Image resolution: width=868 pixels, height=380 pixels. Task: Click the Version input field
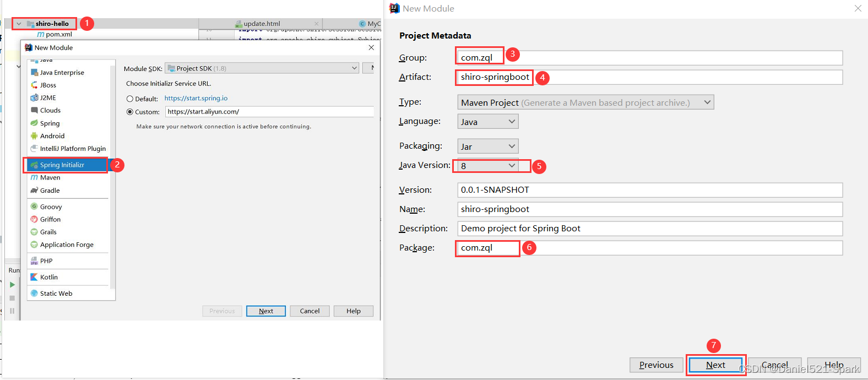650,190
